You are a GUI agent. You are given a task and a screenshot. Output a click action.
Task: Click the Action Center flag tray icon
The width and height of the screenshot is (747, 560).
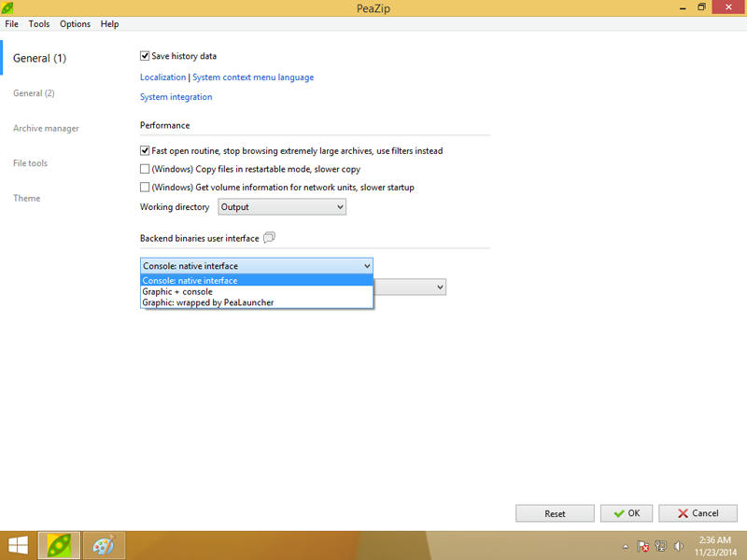642,546
